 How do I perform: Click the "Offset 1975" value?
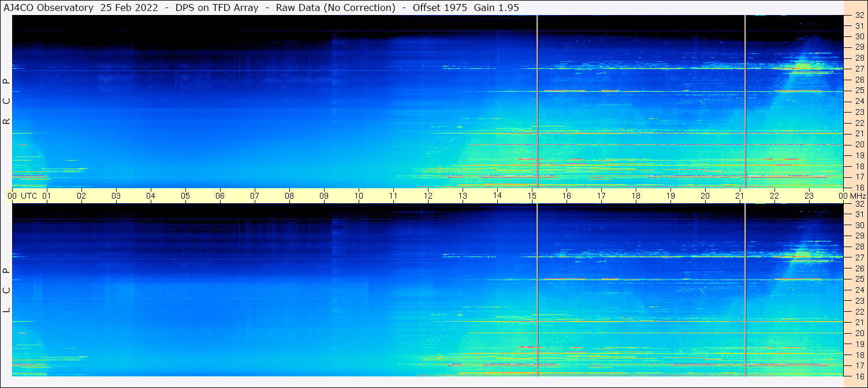coord(439,8)
